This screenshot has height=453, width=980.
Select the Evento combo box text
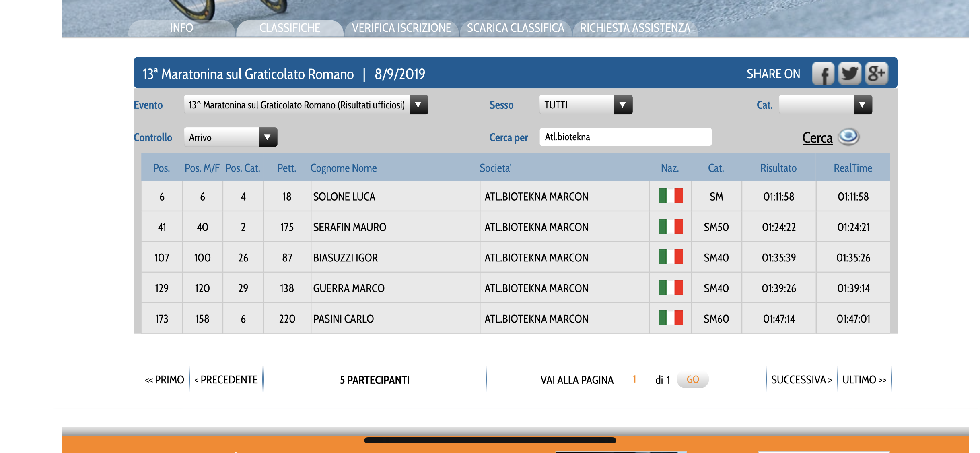[297, 105]
